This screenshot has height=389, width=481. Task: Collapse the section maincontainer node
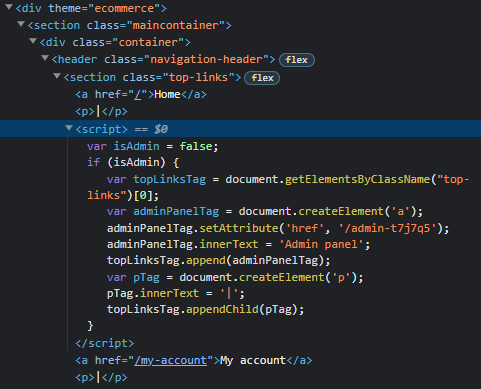tap(21, 24)
